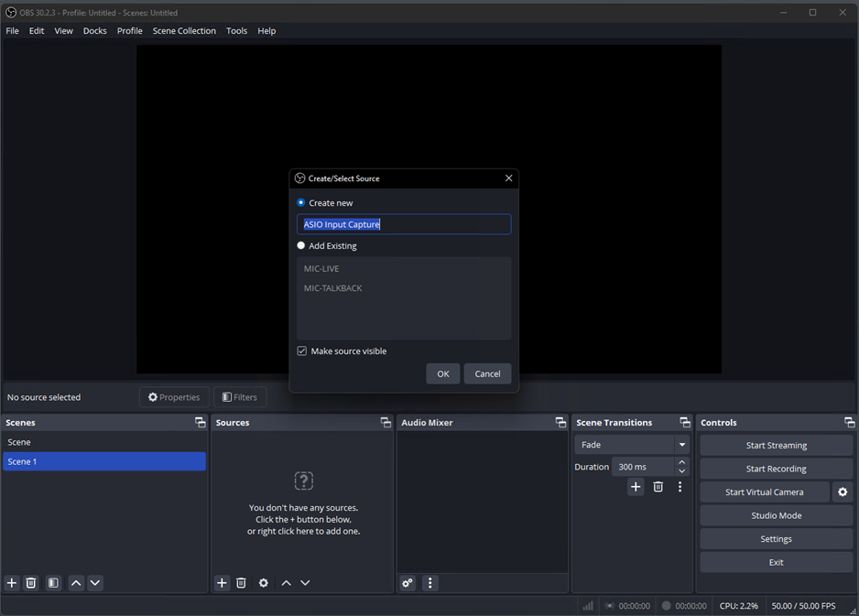
Task: Expand the Fade transition dropdown
Action: pyautogui.click(x=681, y=445)
